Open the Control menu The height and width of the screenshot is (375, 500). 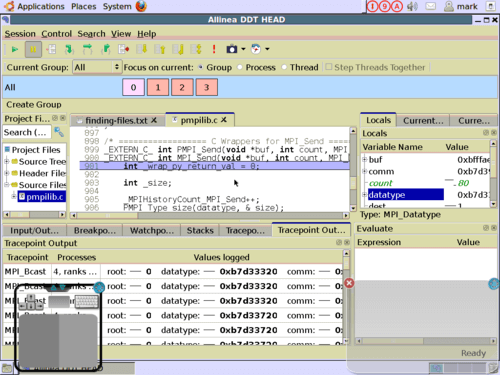pyautogui.click(x=56, y=34)
